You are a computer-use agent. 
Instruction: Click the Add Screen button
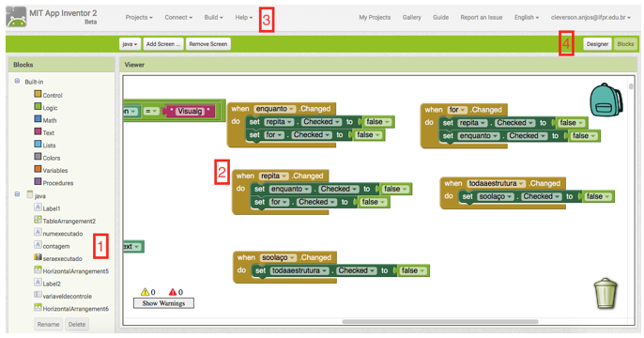coord(163,44)
